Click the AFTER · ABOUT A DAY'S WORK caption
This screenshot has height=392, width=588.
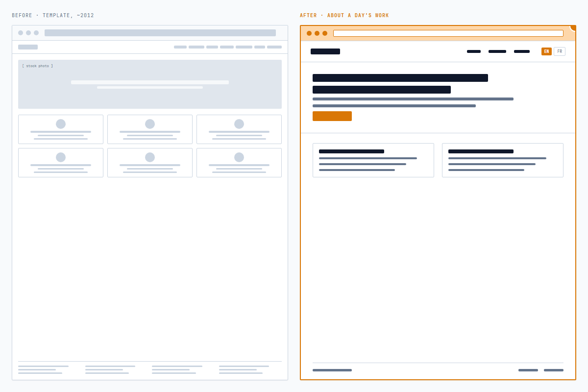pyautogui.click(x=344, y=15)
